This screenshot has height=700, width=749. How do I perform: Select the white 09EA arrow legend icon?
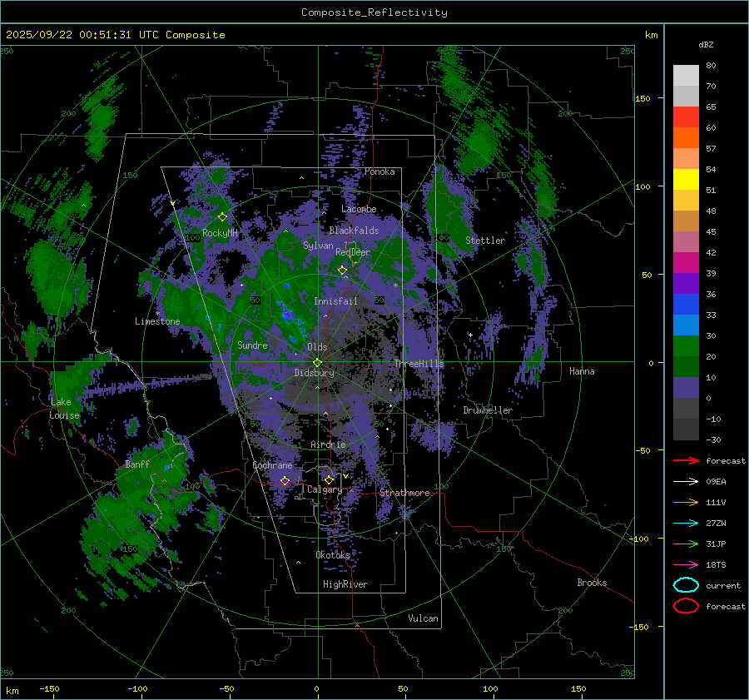[685, 481]
